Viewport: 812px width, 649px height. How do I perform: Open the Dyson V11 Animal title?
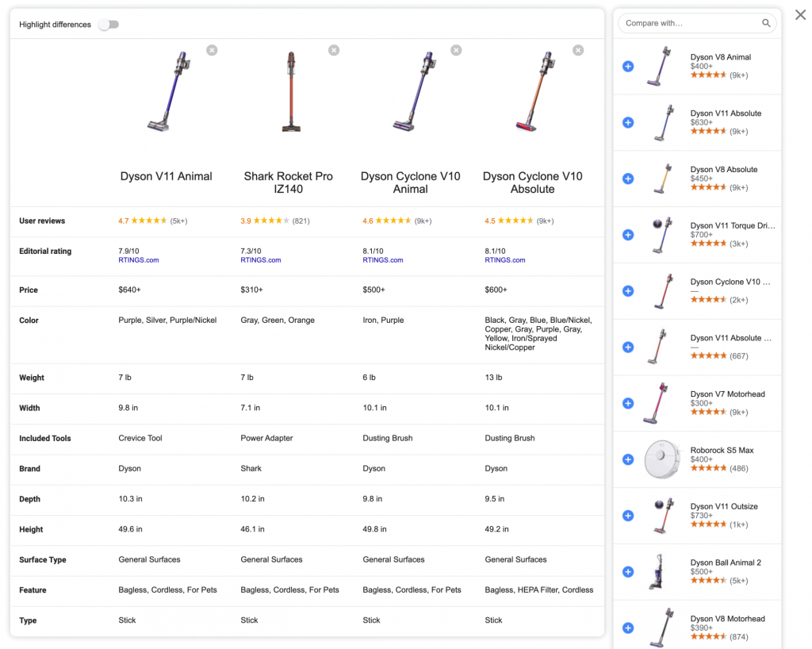tap(167, 176)
